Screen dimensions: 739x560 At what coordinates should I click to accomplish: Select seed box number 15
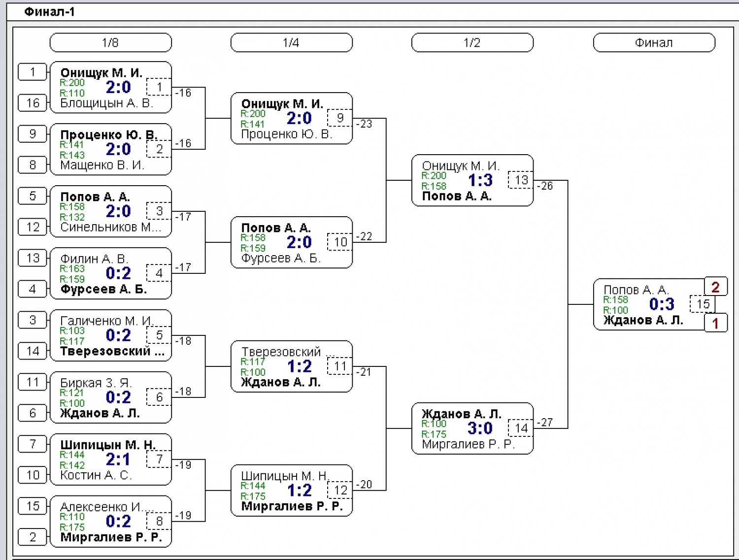point(33,506)
